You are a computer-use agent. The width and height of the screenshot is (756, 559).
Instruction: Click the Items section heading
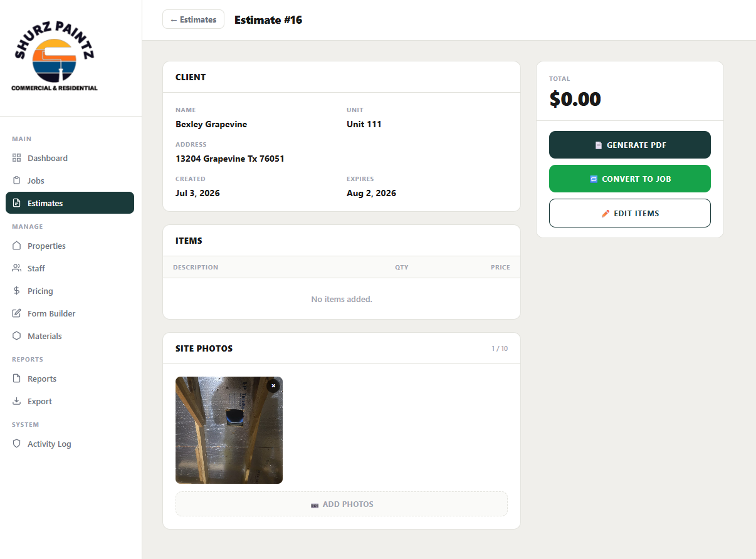[189, 241]
